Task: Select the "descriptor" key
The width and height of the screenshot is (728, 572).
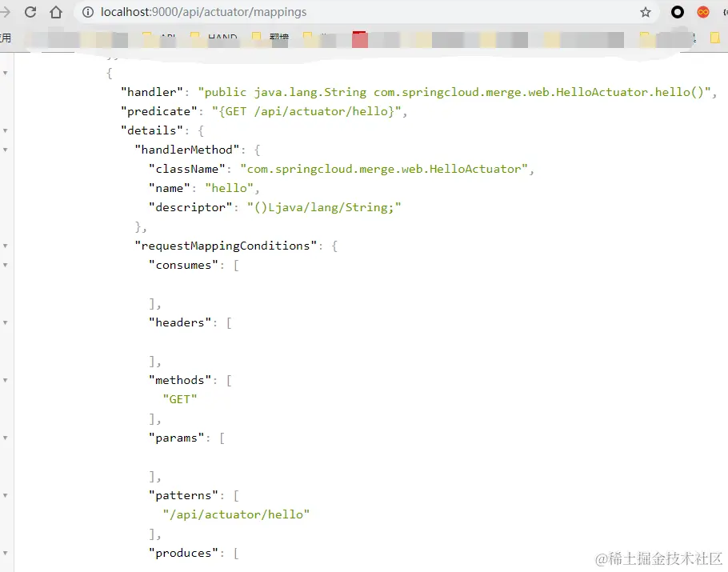Action: click(x=190, y=207)
